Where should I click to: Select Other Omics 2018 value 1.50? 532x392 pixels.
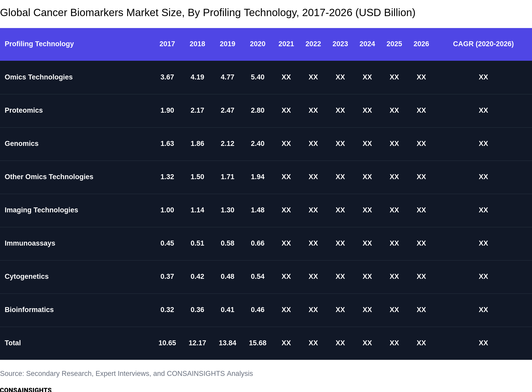coord(197,177)
